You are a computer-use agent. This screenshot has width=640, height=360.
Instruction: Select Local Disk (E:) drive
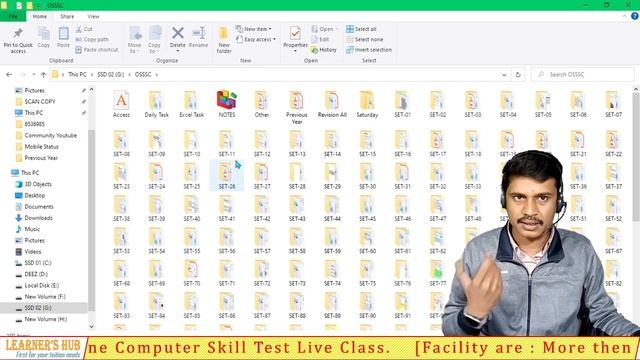[x=41, y=286]
